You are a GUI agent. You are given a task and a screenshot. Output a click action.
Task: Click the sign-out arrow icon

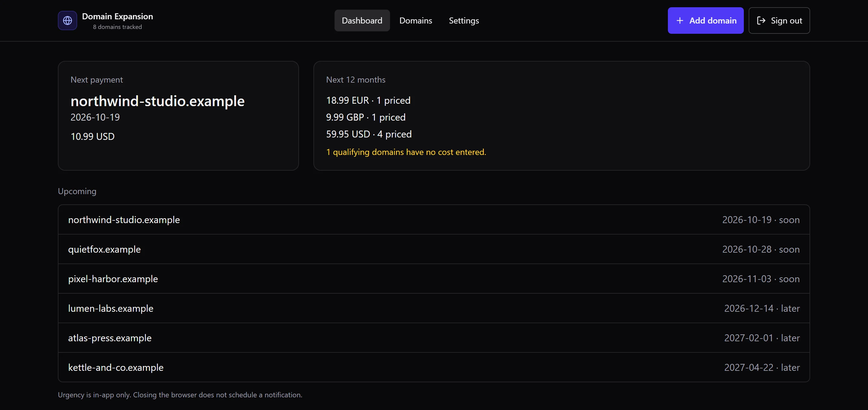[x=761, y=20]
